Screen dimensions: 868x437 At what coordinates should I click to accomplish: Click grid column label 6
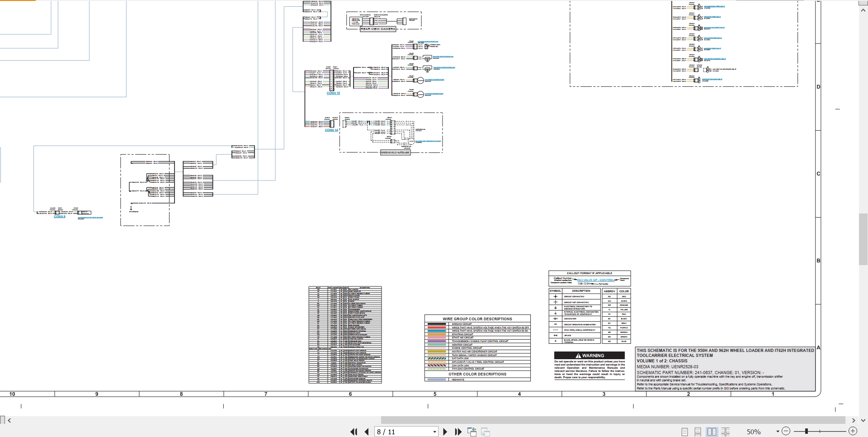[x=350, y=394]
